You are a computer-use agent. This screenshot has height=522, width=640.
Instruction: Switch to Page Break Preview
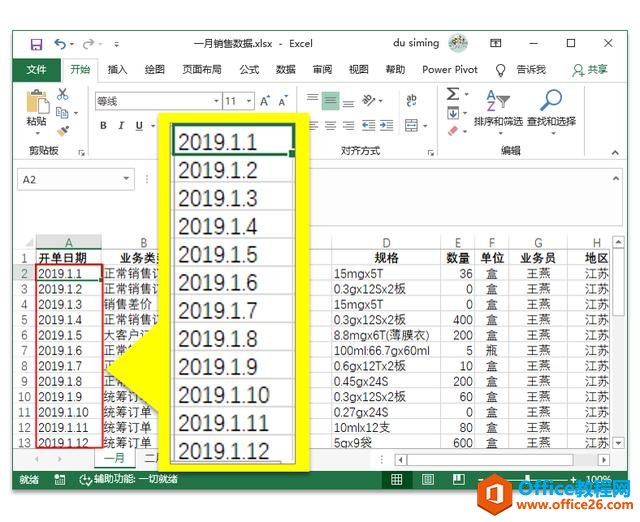[459, 480]
